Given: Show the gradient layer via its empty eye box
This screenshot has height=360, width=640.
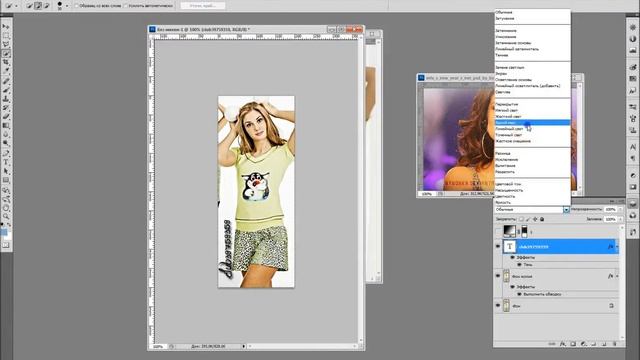Looking at the screenshot, I should [x=498, y=231].
